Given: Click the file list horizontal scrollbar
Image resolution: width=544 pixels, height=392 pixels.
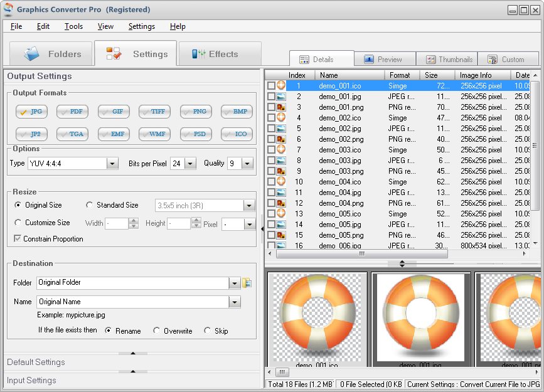Looking at the screenshot, I should 362,254.
